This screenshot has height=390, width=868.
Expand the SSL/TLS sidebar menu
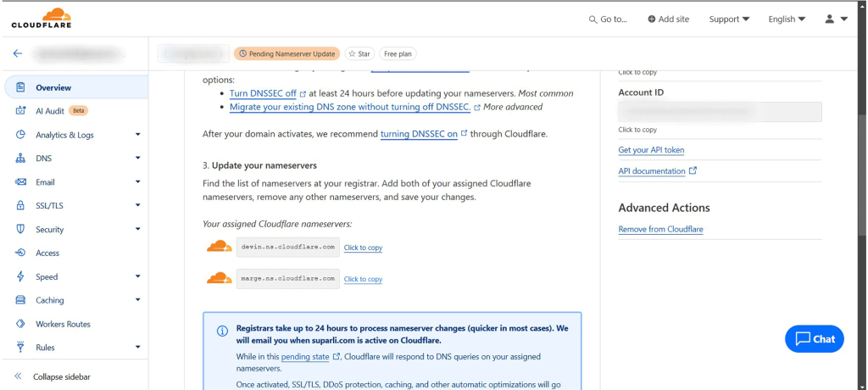coord(137,205)
